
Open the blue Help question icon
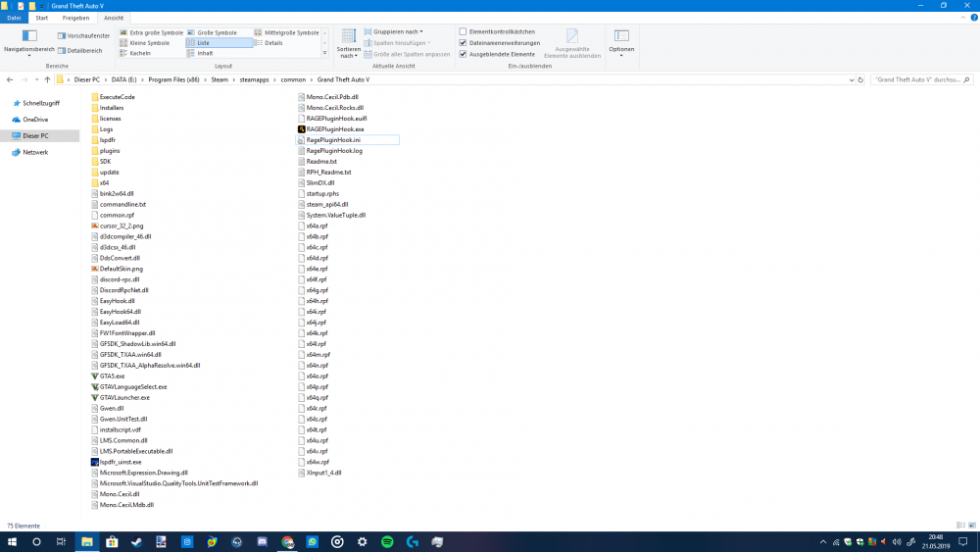(x=974, y=18)
